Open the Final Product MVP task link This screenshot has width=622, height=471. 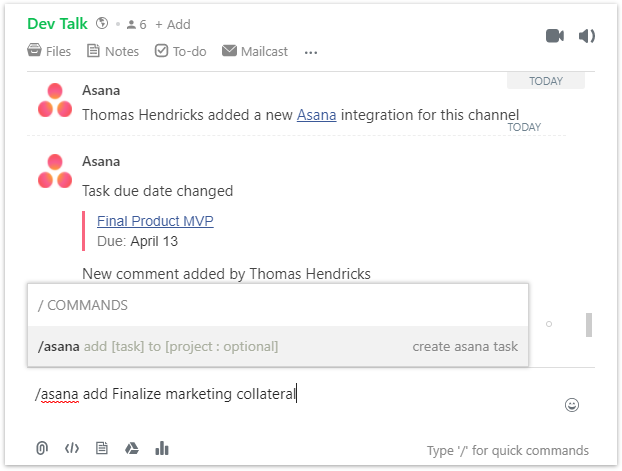click(x=155, y=221)
